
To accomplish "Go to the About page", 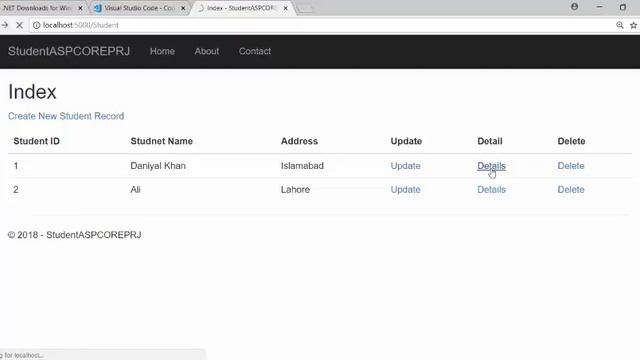I will (x=207, y=51).
